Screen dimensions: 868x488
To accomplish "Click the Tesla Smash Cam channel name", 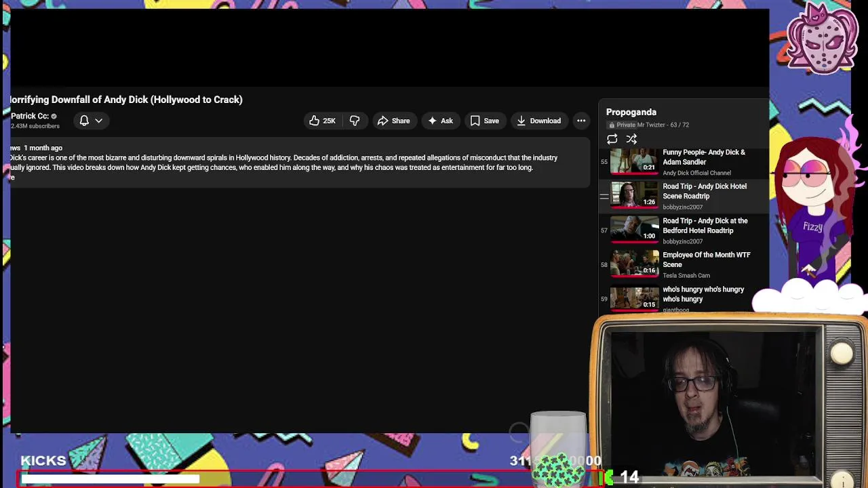I will click(686, 275).
